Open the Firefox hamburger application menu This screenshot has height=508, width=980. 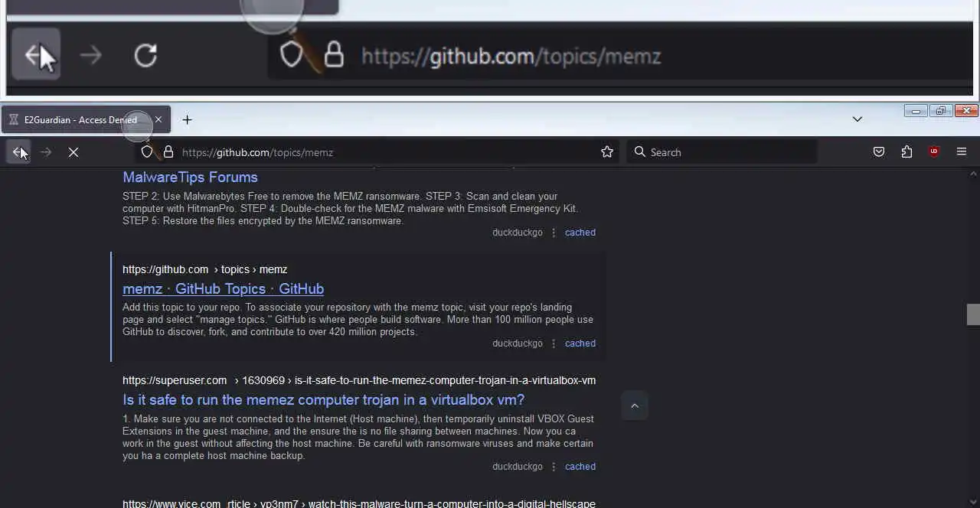point(962,152)
